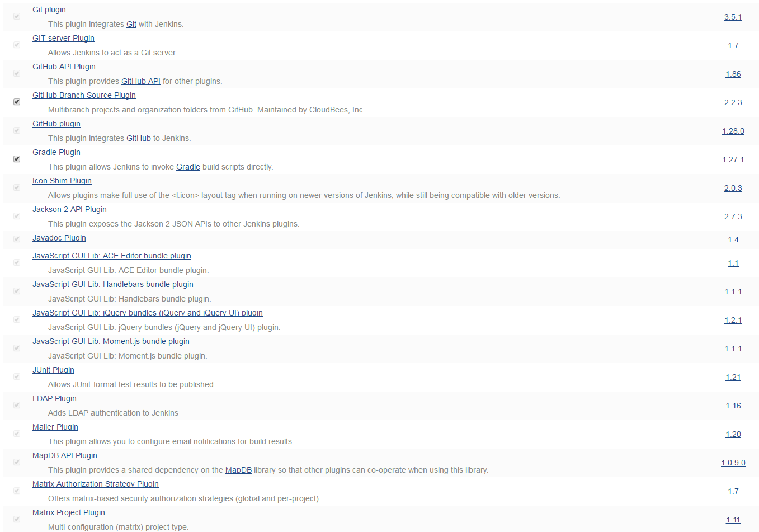Click version 2.7.3 of Jackson 2 API
Screen dimensions: 759x532
733,216
